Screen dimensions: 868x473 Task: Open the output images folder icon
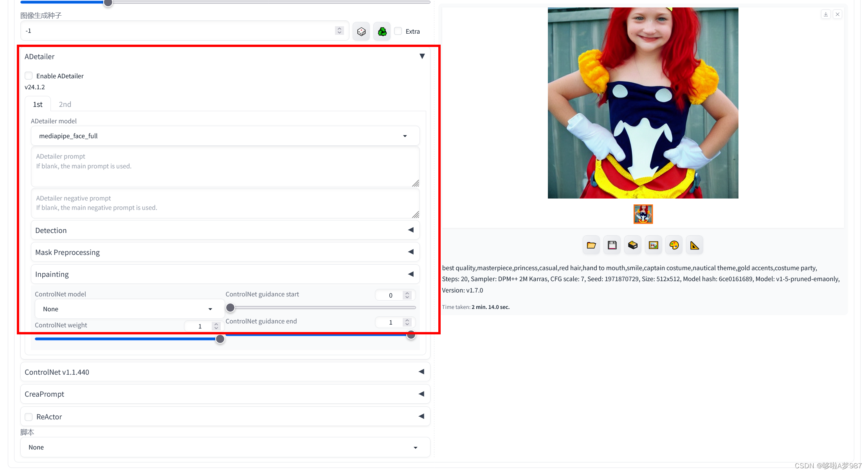[591, 245]
